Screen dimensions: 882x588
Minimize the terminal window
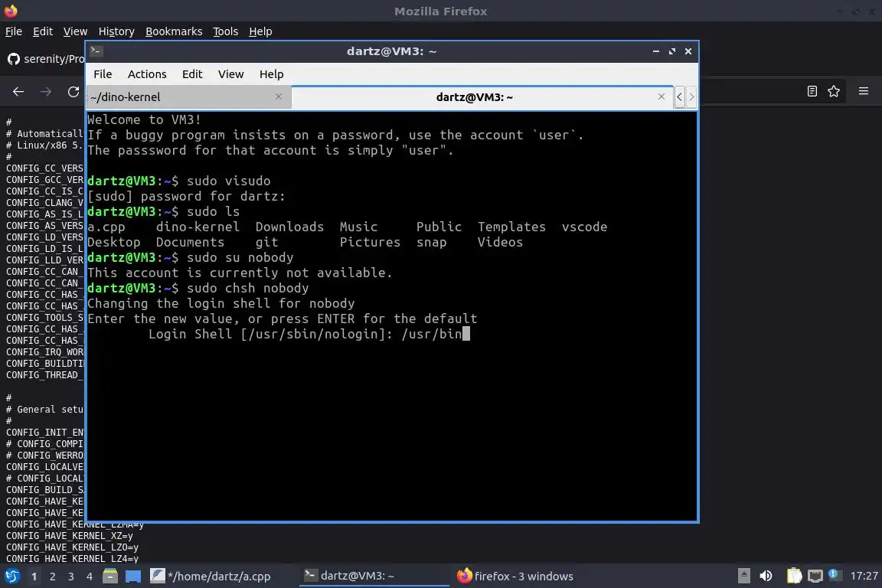pos(656,51)
